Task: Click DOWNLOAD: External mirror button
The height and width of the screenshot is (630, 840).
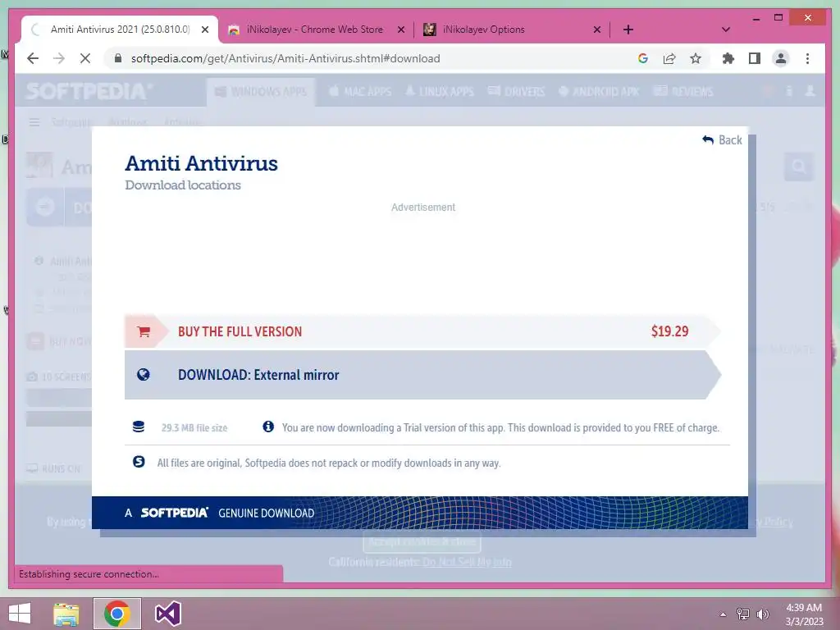Action: coord(422,374)
